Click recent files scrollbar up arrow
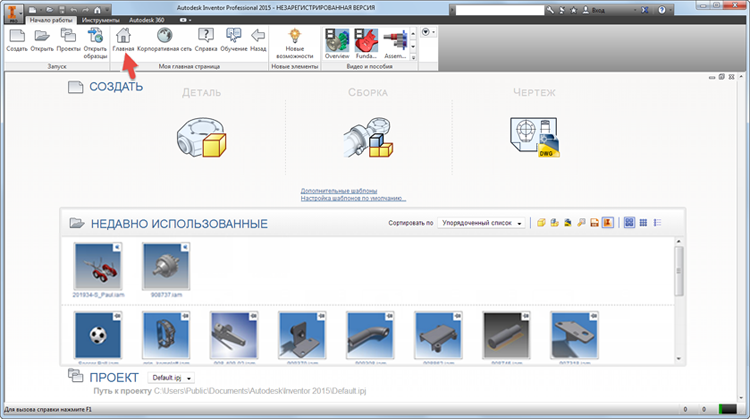The width and height of the screenshot is (750, 419). 679,242
